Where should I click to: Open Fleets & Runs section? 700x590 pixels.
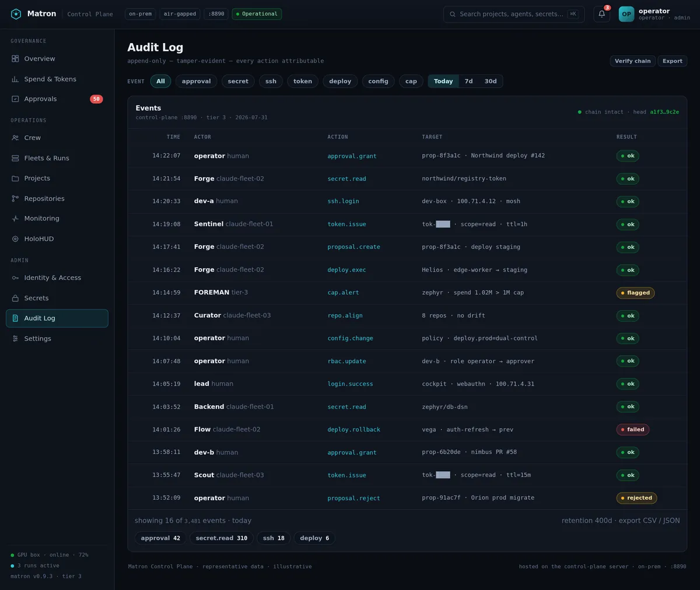pyautogui.click(x=57, y=158)
